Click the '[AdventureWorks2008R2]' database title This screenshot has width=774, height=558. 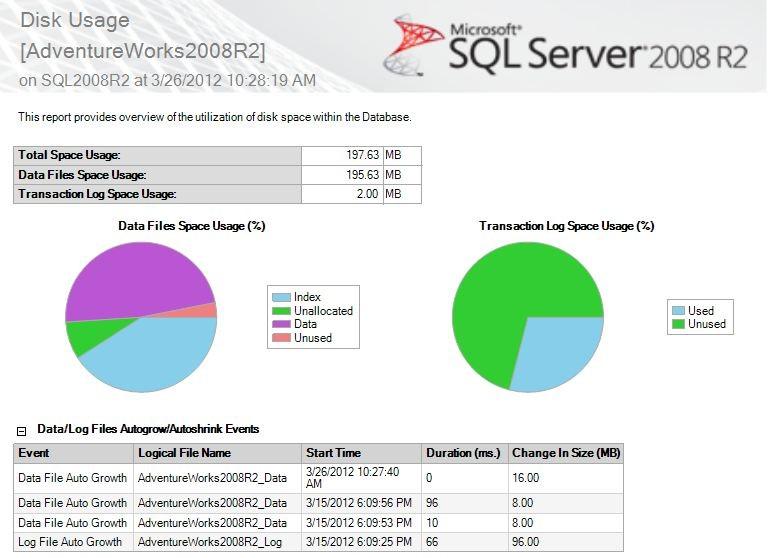pyautogui.click(x=143, y=51)
